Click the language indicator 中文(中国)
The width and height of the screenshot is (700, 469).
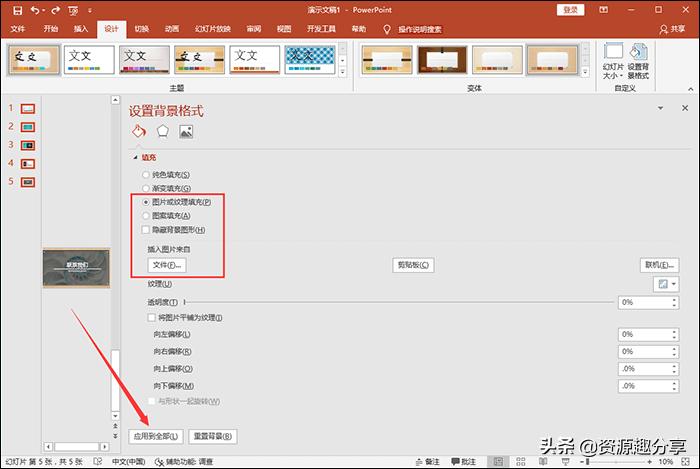pos(128,461)
